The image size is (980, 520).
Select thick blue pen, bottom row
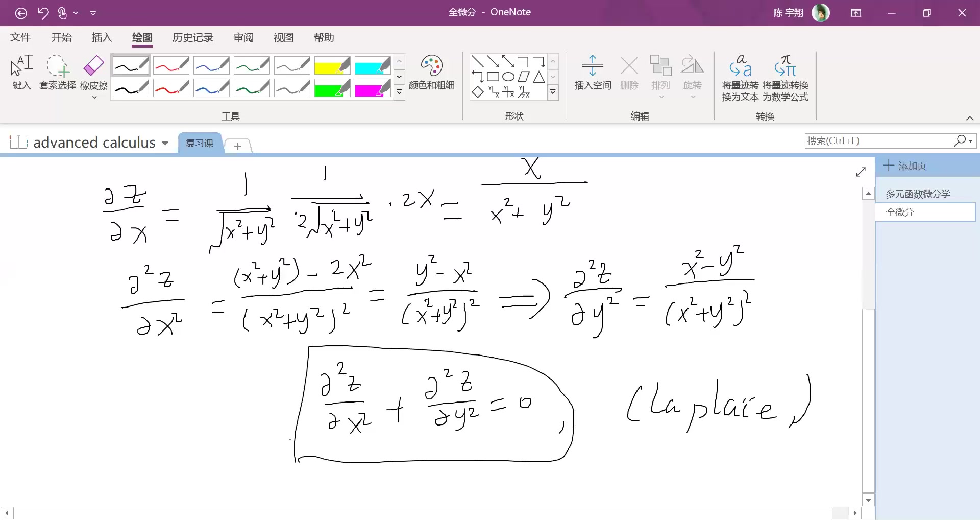click(x=211, y=88)
